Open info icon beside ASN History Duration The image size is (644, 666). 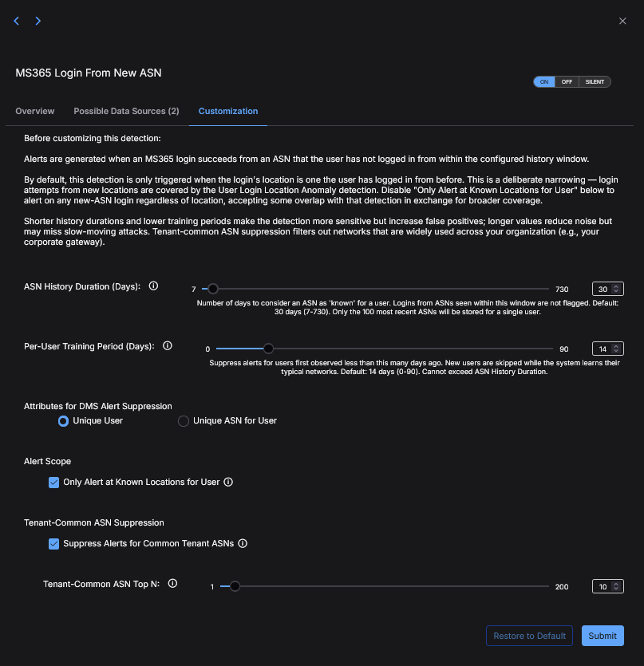click(153, 286)
